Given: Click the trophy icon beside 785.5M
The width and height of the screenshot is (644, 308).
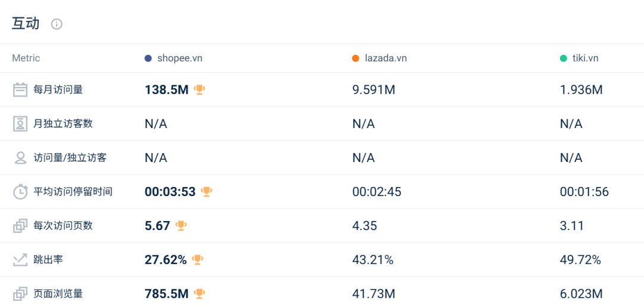Looking at the screenshot, I should (x=199, y=294).
